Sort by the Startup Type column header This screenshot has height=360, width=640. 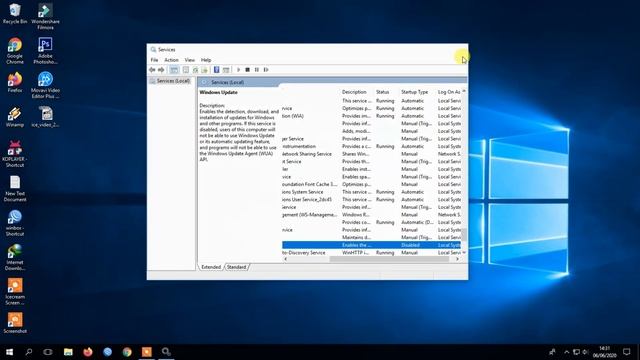pyautogui.click(x=415, y=92)
